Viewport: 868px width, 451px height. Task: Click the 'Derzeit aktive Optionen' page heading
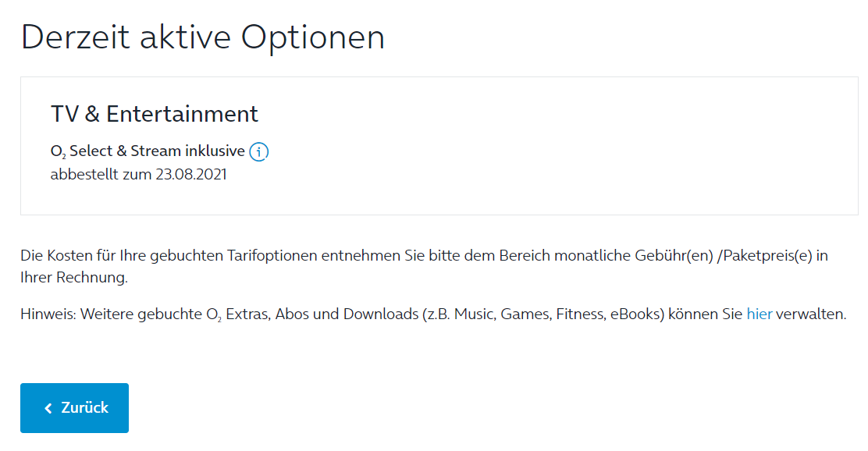tap(203, 37)
